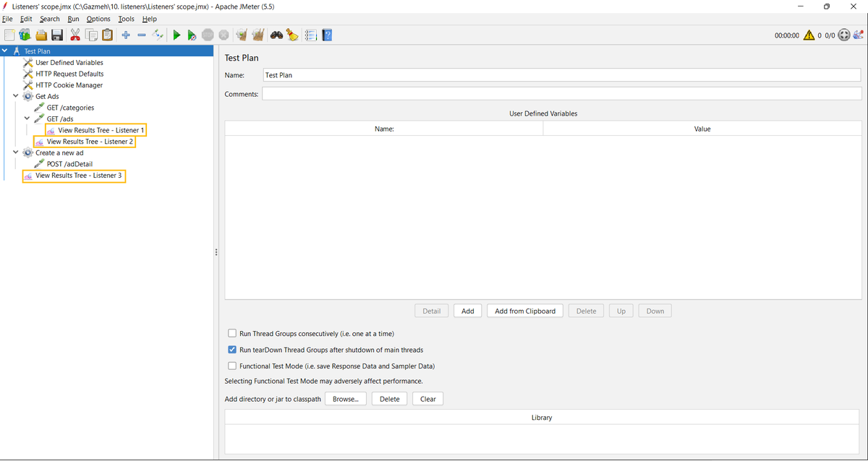Click the Library table header

tap(542, 418)
